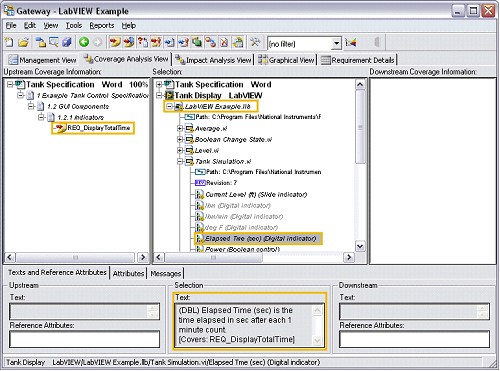
Task: Click the New project toolbar icon
Action: pos(9,42)
